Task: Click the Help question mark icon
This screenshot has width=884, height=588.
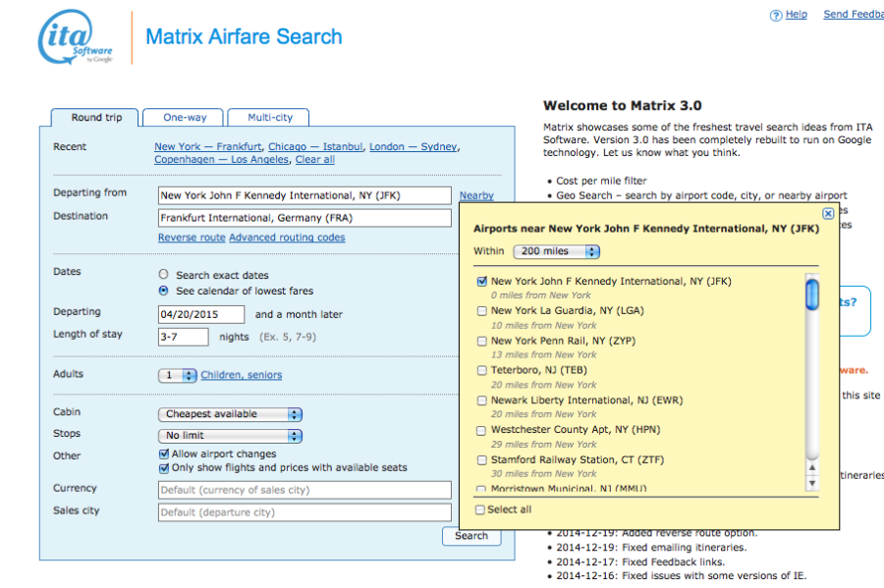Action: coord(775,15)
